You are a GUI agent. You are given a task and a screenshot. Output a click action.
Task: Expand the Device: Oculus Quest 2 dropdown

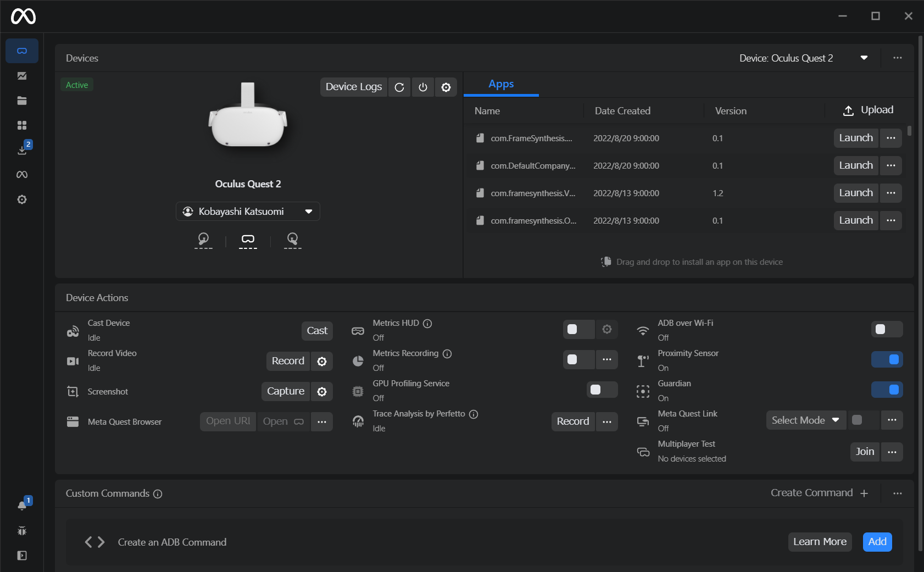click(803, 58)
